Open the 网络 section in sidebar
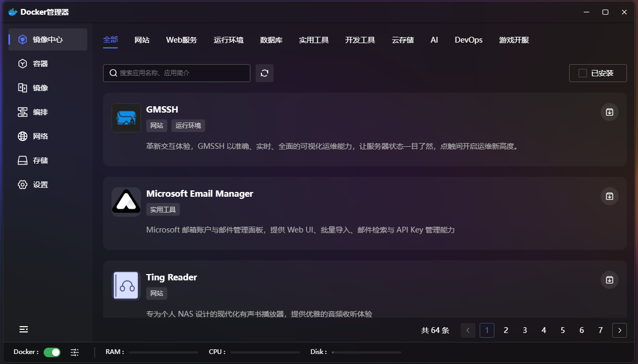 [x=40, y=136]
